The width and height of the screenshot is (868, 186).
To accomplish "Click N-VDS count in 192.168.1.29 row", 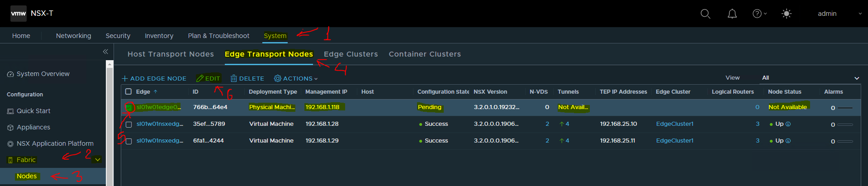I will pos(547,141).
